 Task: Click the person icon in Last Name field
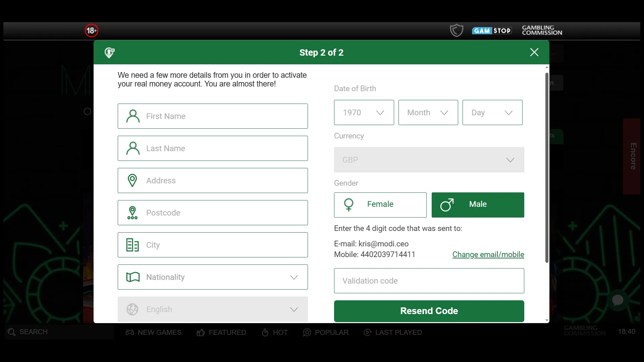(x=133, y=148)
